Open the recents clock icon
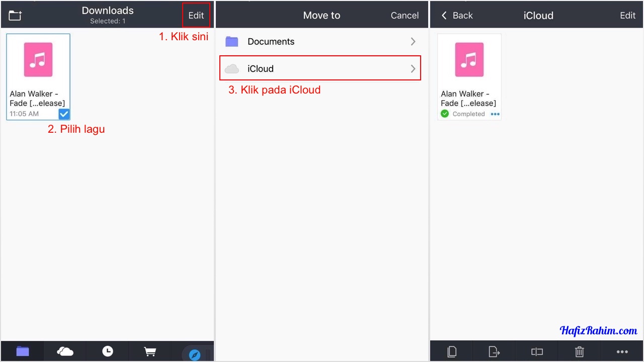The image size is (644, 362). [x=108, y=351]
